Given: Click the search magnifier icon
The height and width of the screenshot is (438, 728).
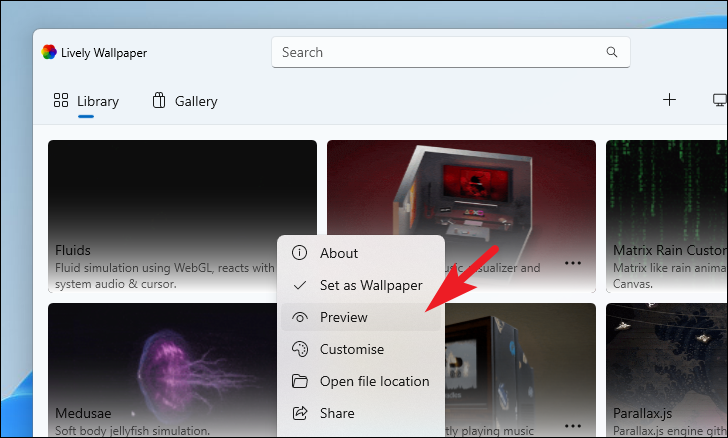Looking at the screenshot, I should pos(612,52).
